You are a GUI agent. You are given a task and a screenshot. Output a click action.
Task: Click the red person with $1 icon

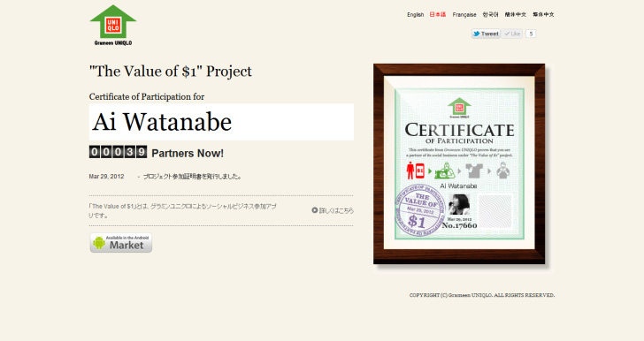pyautogui.click(x=415, y=170)
